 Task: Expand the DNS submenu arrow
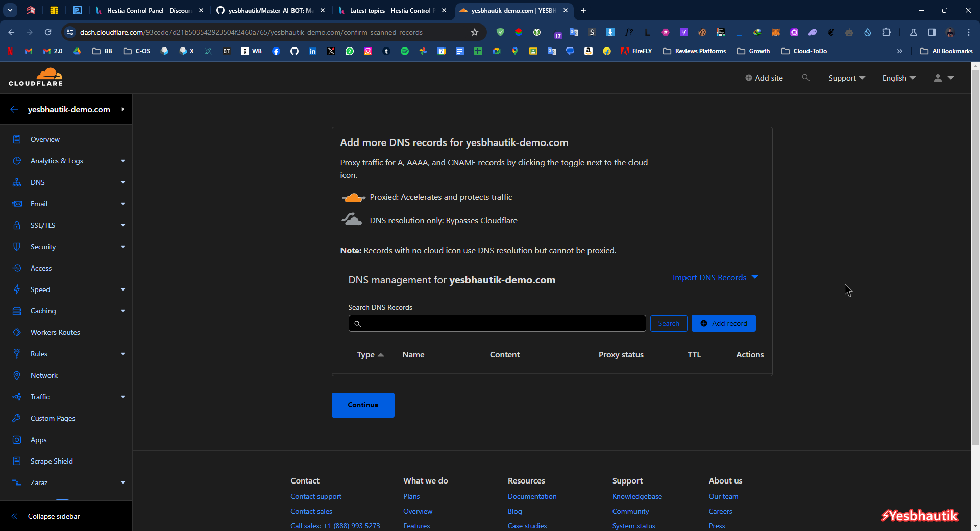pos(123,182)
